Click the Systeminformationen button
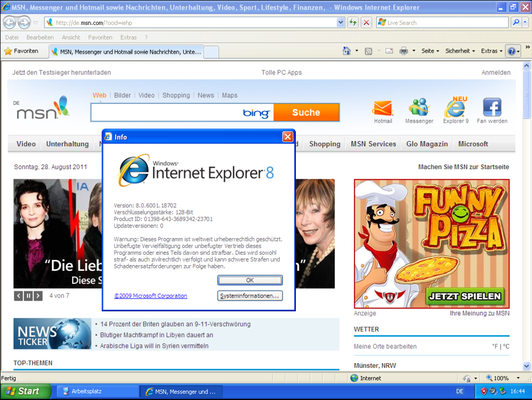Image resolution: width=532 pixels, height=400 pixels. 250,296
